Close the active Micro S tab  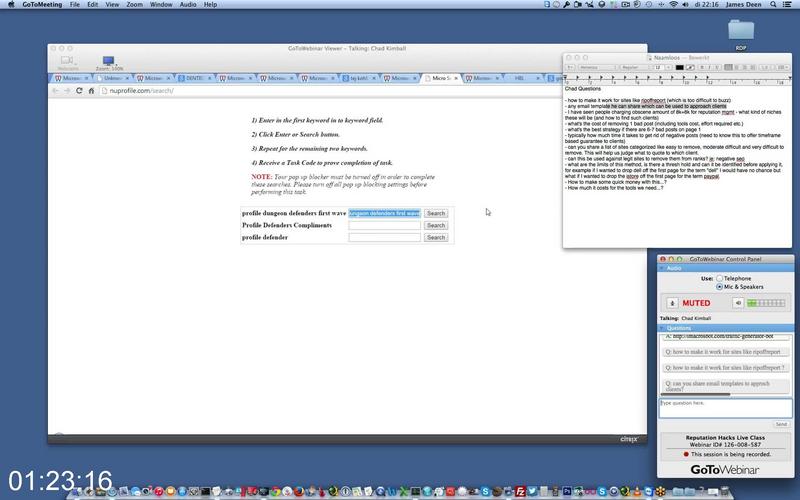pyautogui.click(x=456, y=78)
